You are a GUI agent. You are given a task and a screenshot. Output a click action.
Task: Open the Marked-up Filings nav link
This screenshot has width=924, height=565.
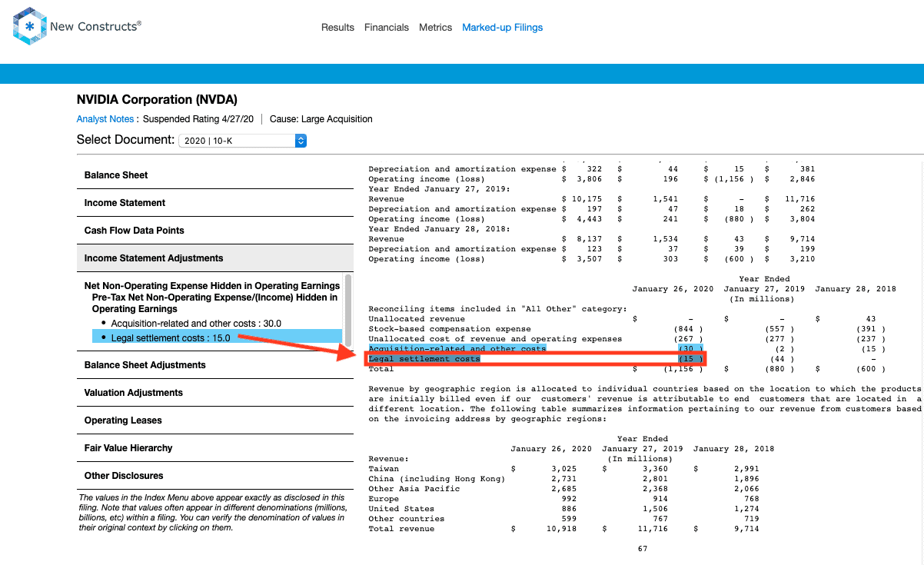pyautogui.click(x=502, y=28)
